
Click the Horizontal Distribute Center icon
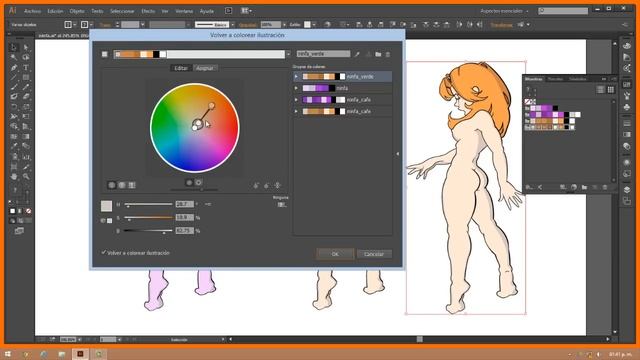tap(470, 24)
